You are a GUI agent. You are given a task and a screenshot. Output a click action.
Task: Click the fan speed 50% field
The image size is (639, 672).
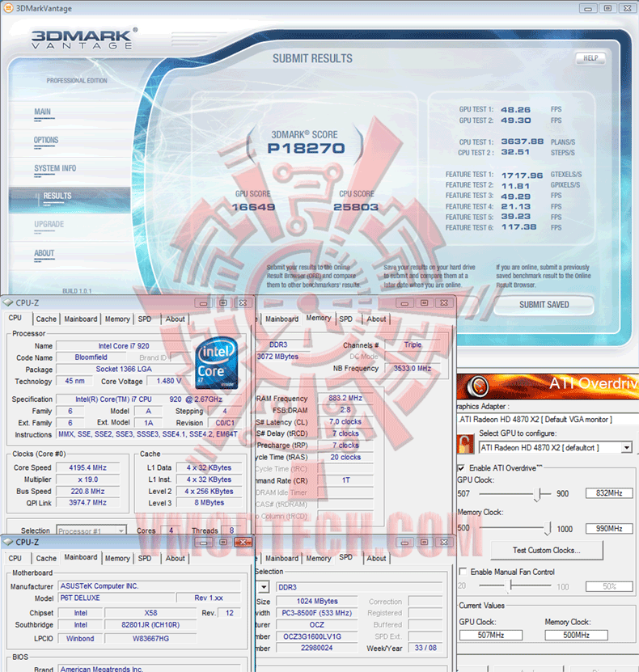point(609,586)
